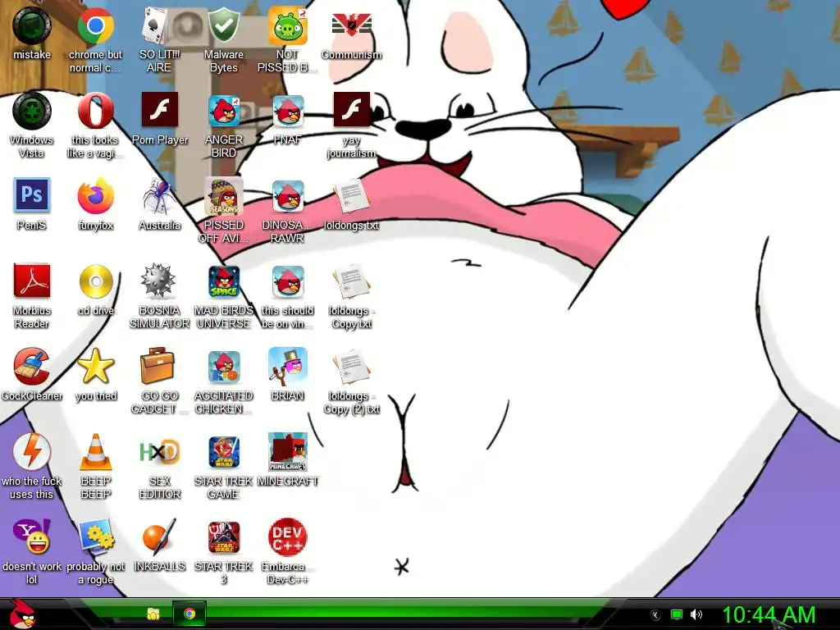The height and width of the screenshot is (630, 840).
Task: Open the 'Malware Bytes' shield icon
Action: pyautogui.click(x=223, y=25)
